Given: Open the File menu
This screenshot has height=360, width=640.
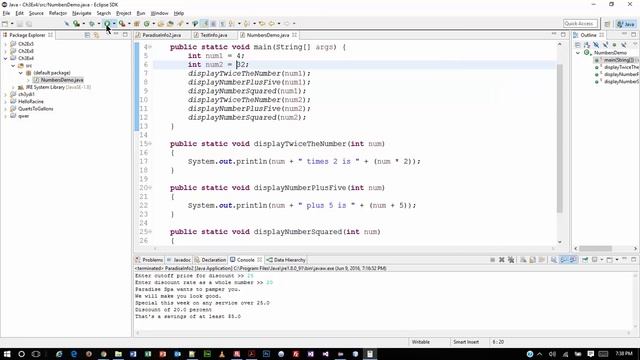Looking at the screenshot, I should coord(6,13).
